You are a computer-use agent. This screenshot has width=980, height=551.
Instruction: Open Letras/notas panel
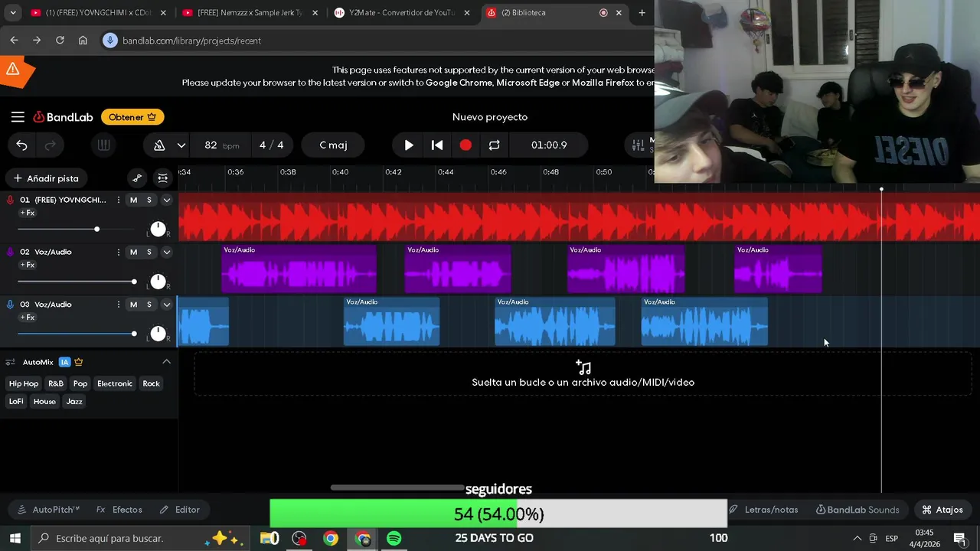point(763,510)
